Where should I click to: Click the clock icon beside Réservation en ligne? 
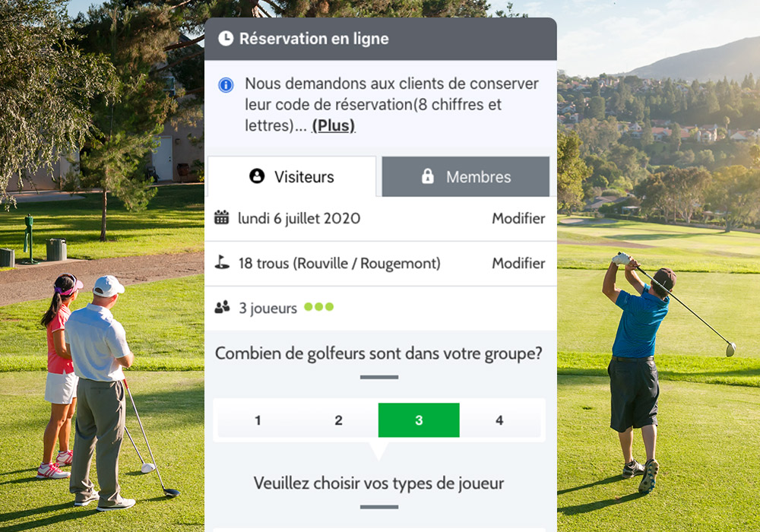[226, 38]
